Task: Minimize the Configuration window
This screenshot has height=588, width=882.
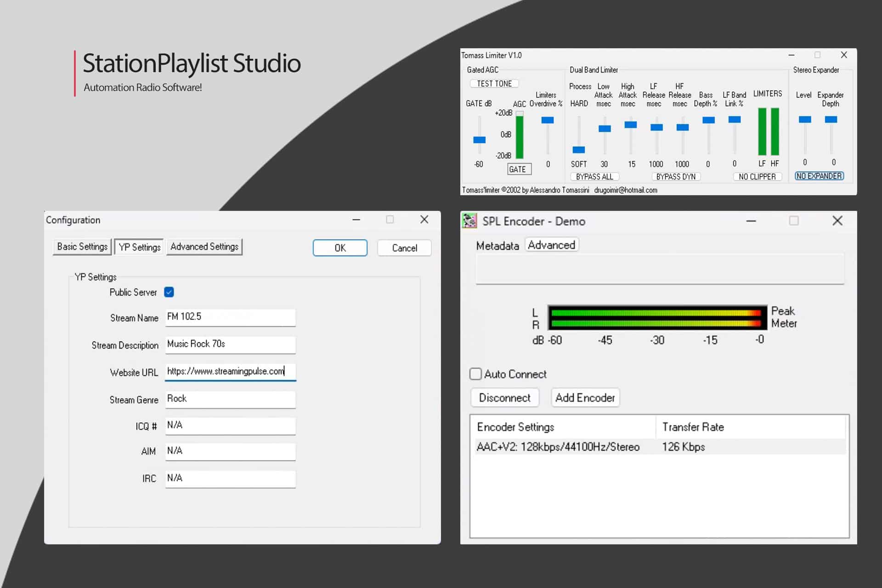Action: coord(356,220)
